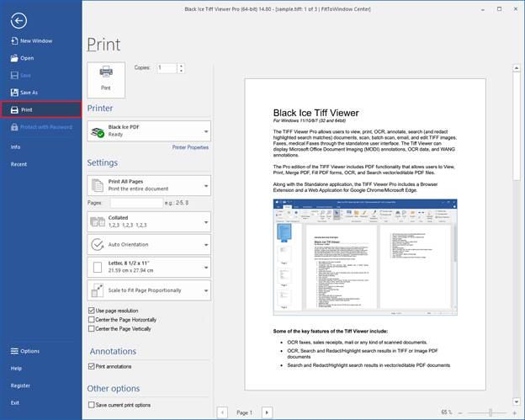Expand the Print All Pages dropdown
Screen dimensions: 525x420
pyautogui.click(x=149, y=185)
